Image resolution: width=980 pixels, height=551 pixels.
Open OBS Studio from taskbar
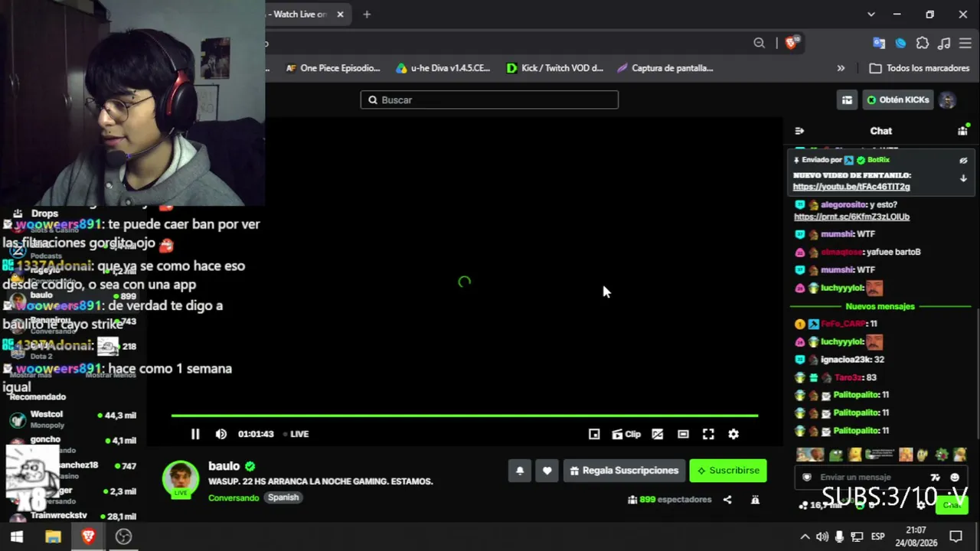[123, 536]
